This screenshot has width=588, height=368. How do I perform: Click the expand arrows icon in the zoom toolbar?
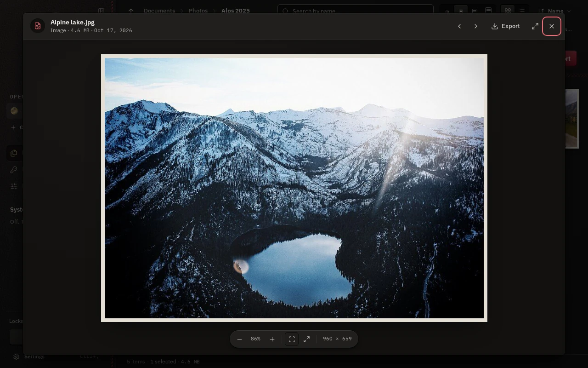point(306,339)
